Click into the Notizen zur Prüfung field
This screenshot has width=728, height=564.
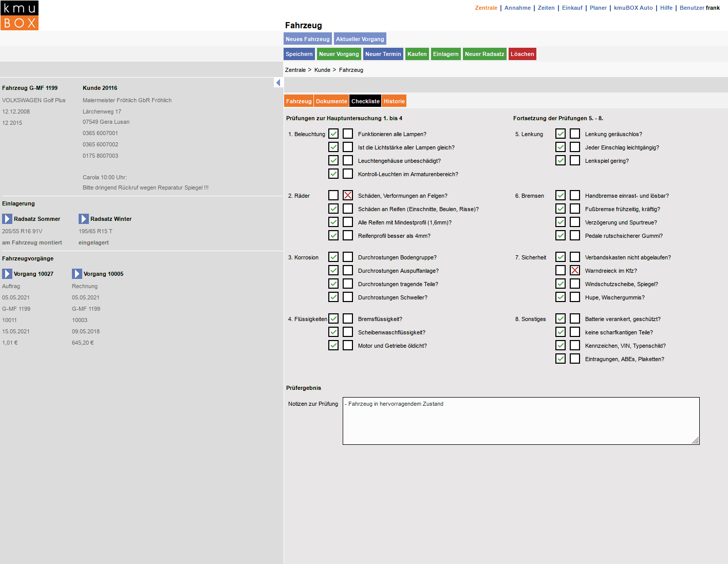(x=520, y=421)
